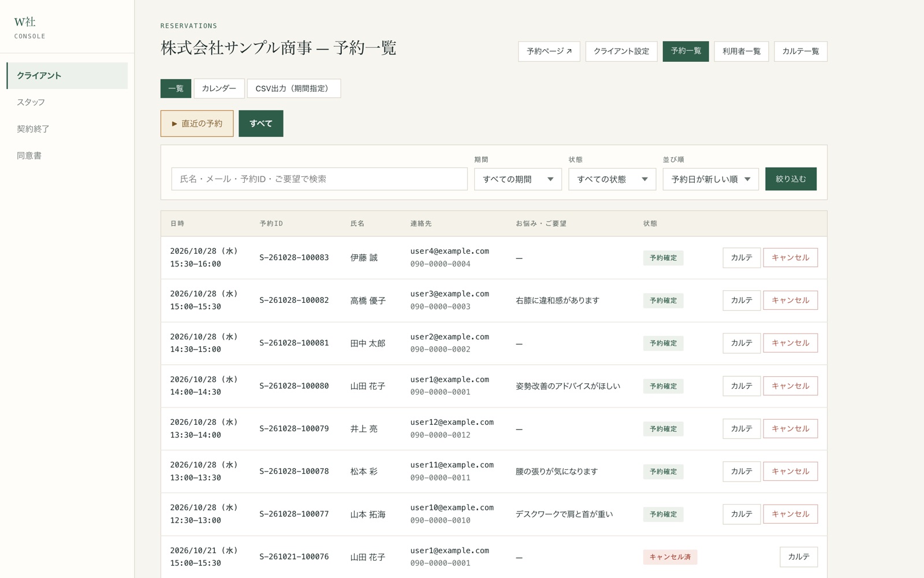Open 同意書 in the sidebar
Image resolution: width=924 pixels, height=578 pixels.
click(x=67, y=155)
